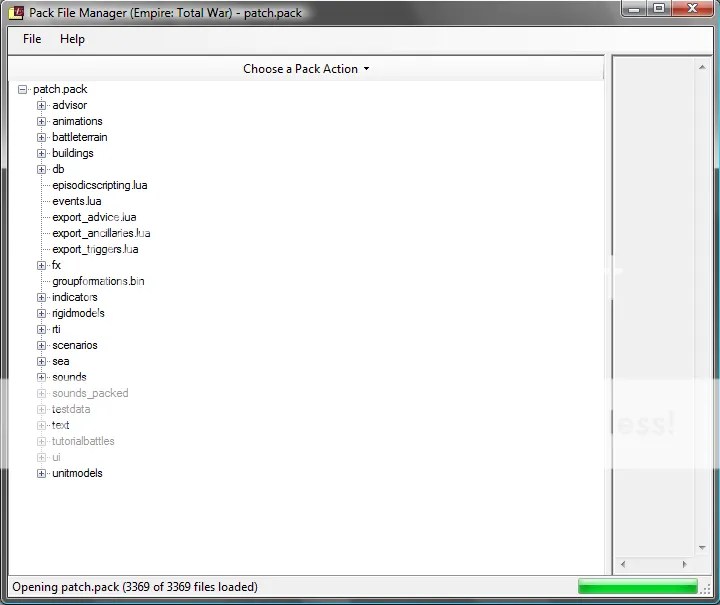Screen dimensions: 720x605
Task: Maximize the Pack File Manager window
Action: [x=659, y=9]
